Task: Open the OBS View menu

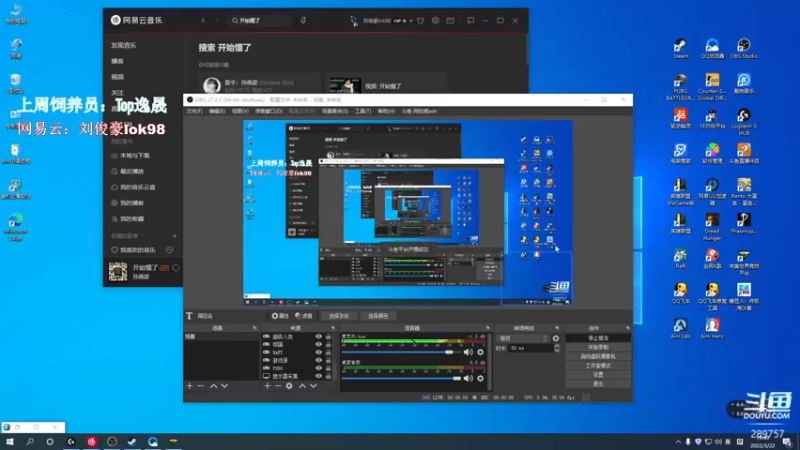Action: (240, 111)
